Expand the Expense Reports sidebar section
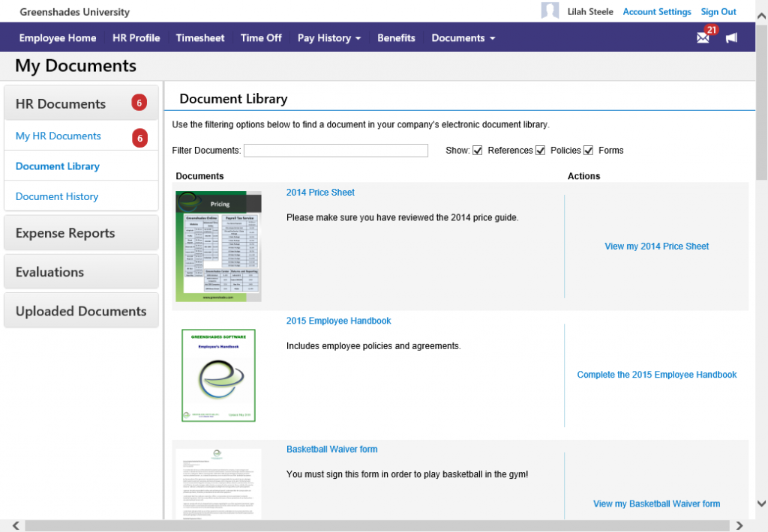This screenshot has height=532, width=768. point(81,233)
